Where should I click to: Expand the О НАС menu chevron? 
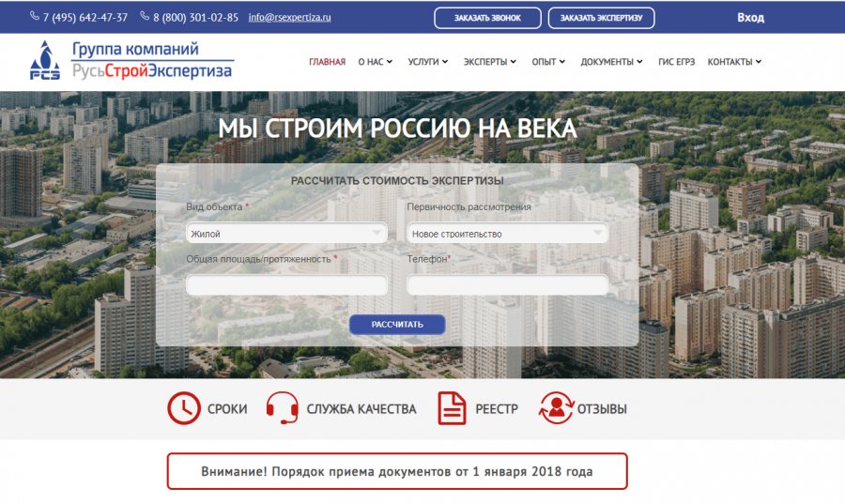pyautogui.click(x=389, y=62)
